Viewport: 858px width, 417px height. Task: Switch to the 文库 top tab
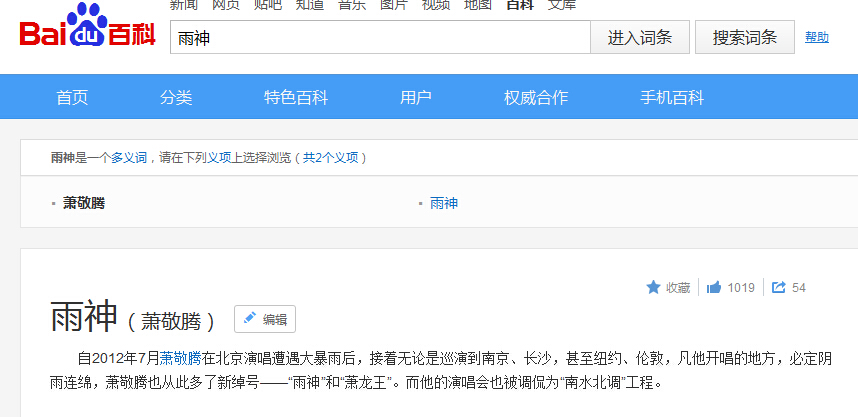coord(562,5)
